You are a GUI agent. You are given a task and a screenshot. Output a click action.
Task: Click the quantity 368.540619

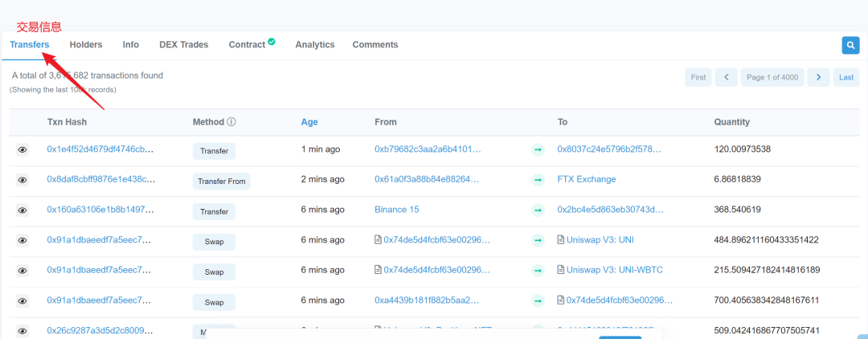point(737,210)
